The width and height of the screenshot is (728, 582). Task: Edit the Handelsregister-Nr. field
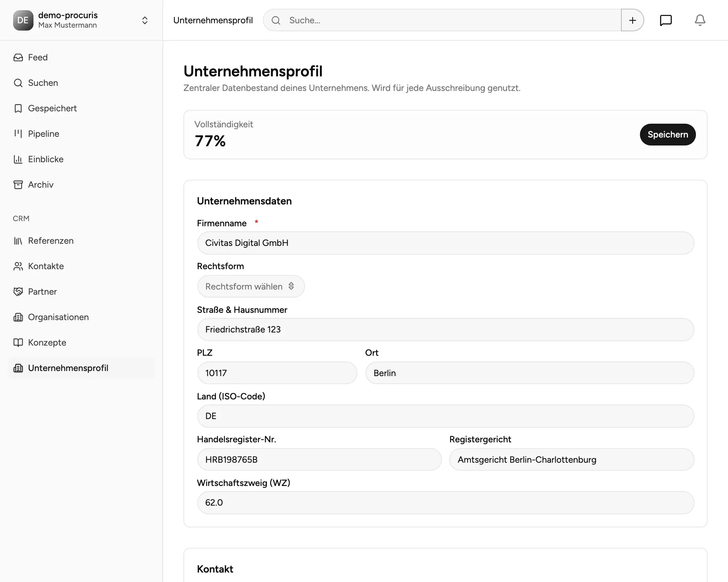(x=319, y=459)
